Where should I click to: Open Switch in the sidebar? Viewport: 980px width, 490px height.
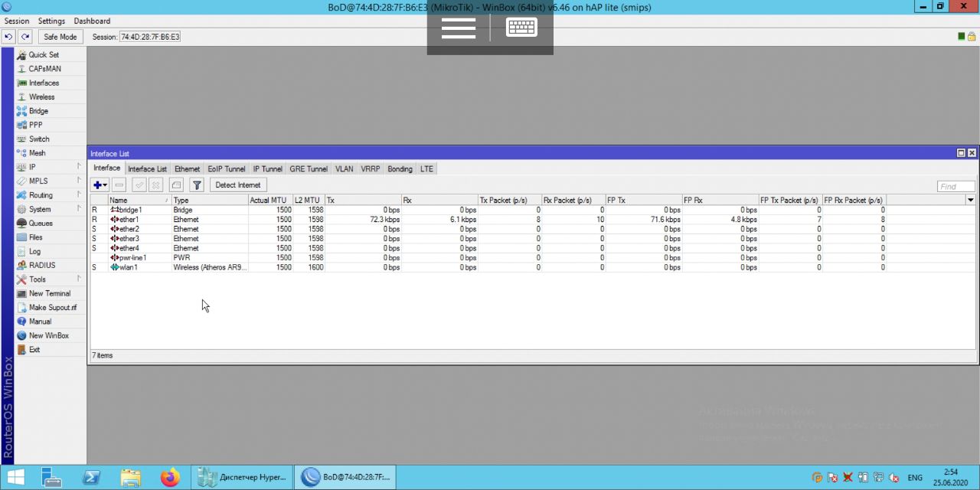click(x=39, y=139)
